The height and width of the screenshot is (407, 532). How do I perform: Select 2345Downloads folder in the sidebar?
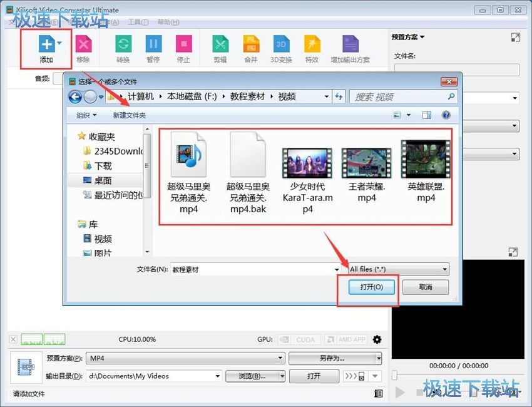[x=113, y=151]
